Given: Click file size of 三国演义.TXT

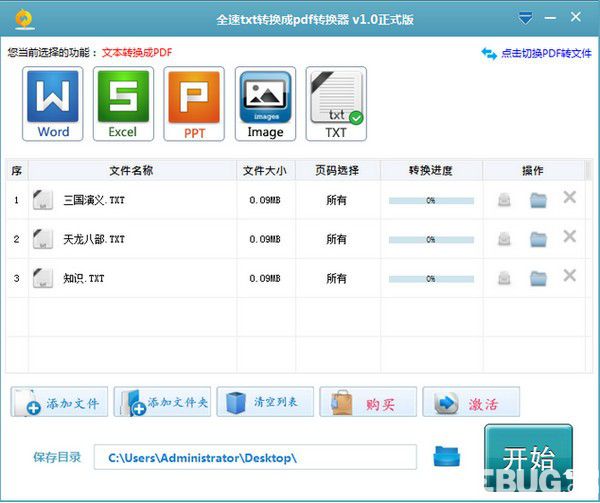Looking at the screenshot, I should point(265,200).
